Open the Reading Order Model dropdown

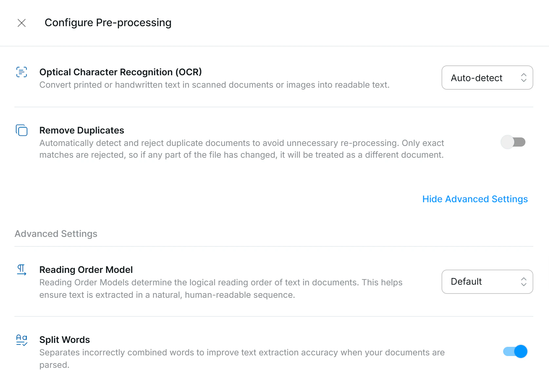coord(487,282)
